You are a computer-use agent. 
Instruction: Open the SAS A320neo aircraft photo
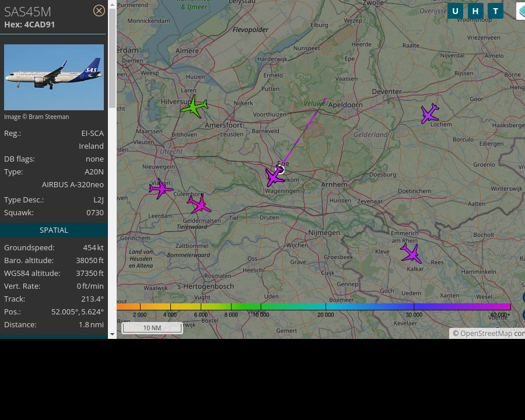click(x=54, y=77)
